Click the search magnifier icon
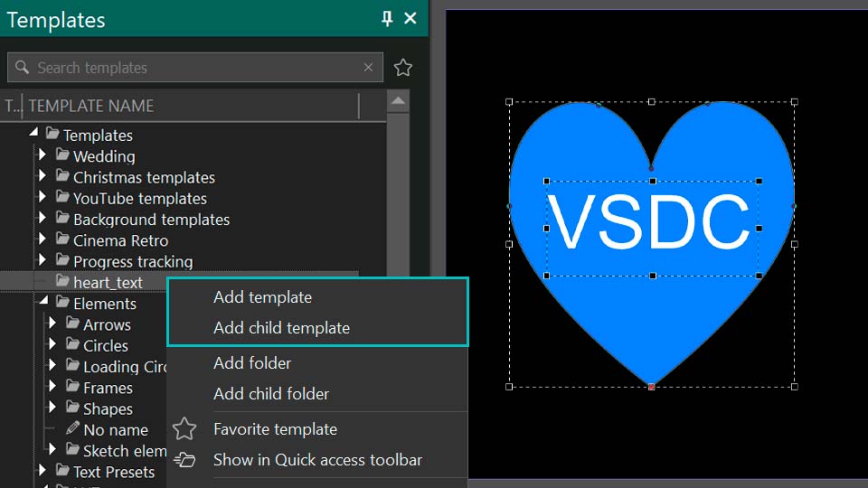The height and width of the screenshot is (488, 868). (x=22, y=68)
